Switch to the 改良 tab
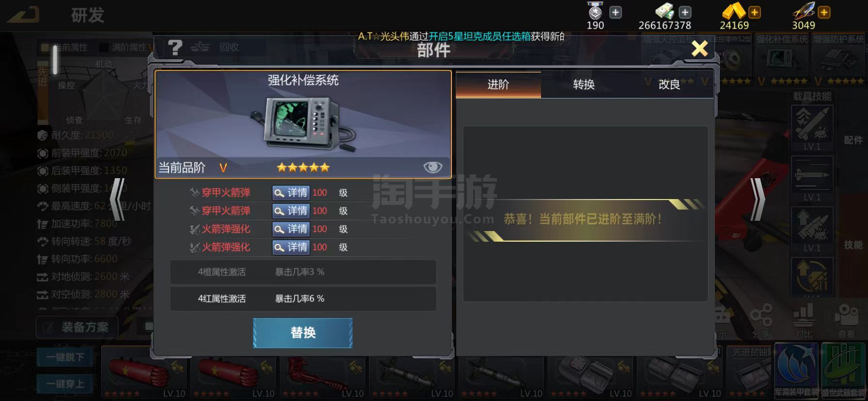The image size is (868, 401). click(x=669, y=85)
